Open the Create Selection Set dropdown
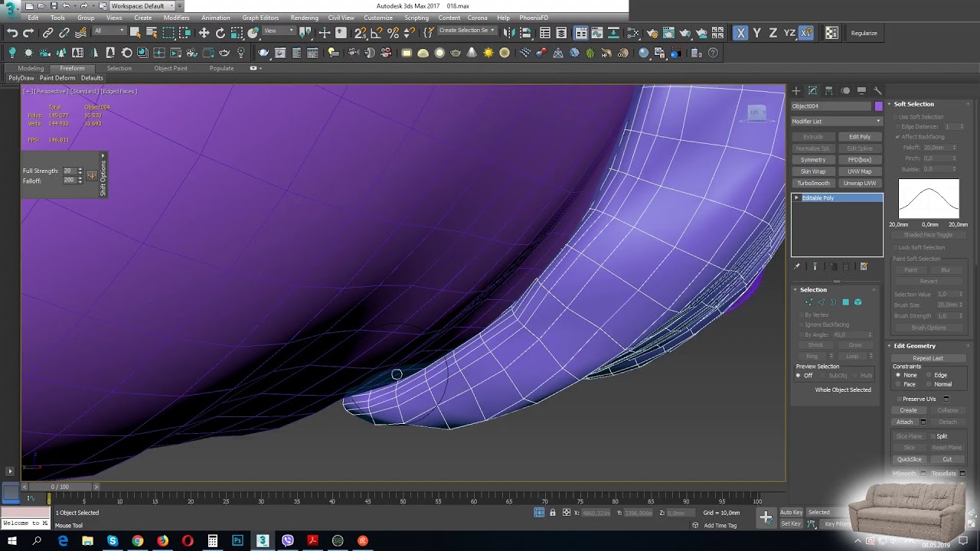 pos(466,31)
